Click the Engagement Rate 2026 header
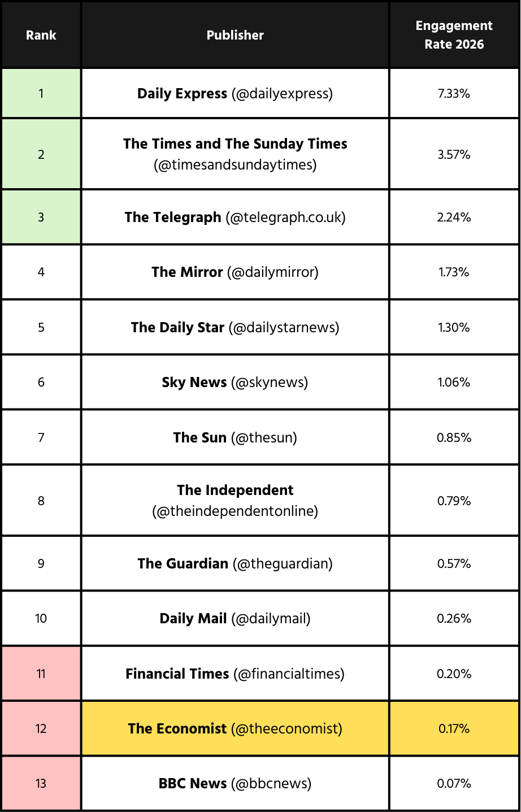This screenshot has width=521, height=812. (454, 35)
